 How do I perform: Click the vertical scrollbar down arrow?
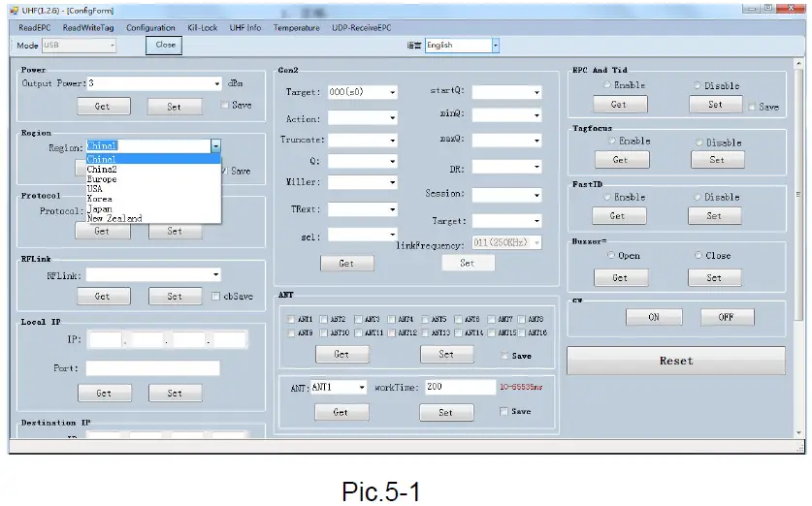(x=798, y=433)
